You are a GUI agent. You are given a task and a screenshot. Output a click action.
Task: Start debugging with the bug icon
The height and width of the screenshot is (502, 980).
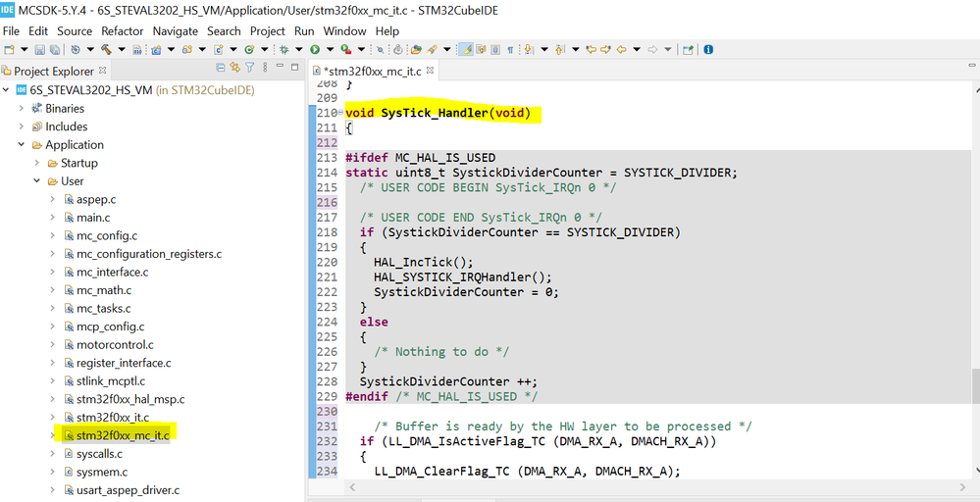click(284, 49)
